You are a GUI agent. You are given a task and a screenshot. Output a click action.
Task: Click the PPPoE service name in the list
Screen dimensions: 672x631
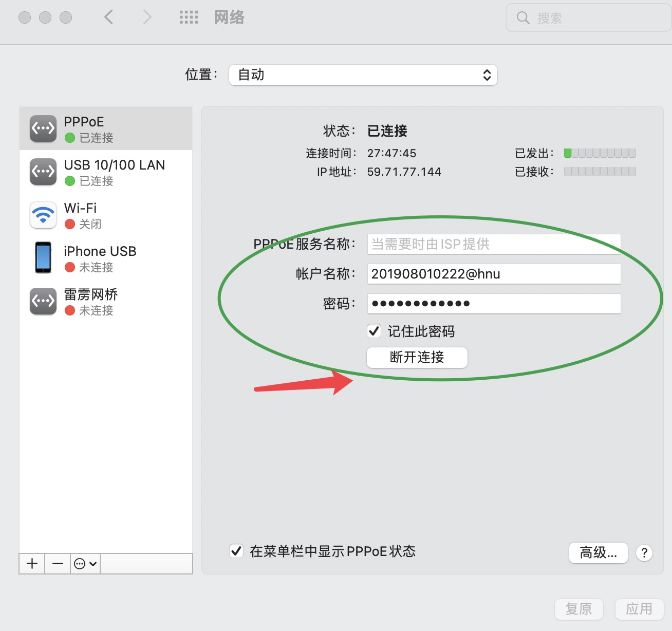click(x=84, y=122)
